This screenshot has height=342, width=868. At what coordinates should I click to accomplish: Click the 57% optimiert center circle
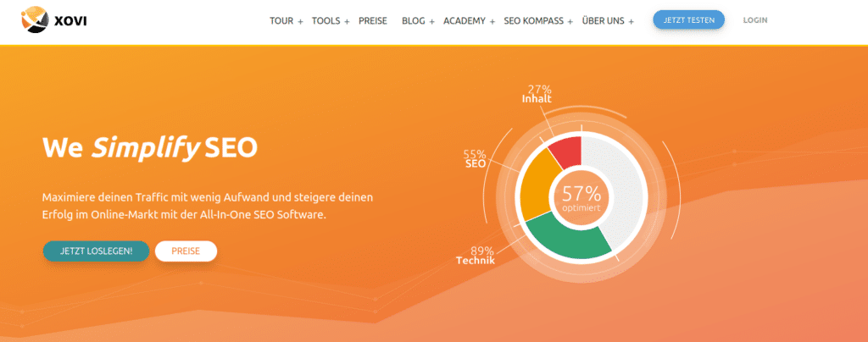tap(581, 198)
